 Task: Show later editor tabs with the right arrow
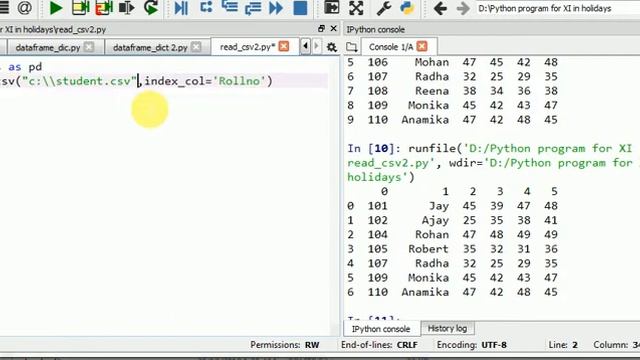point(316,46)
